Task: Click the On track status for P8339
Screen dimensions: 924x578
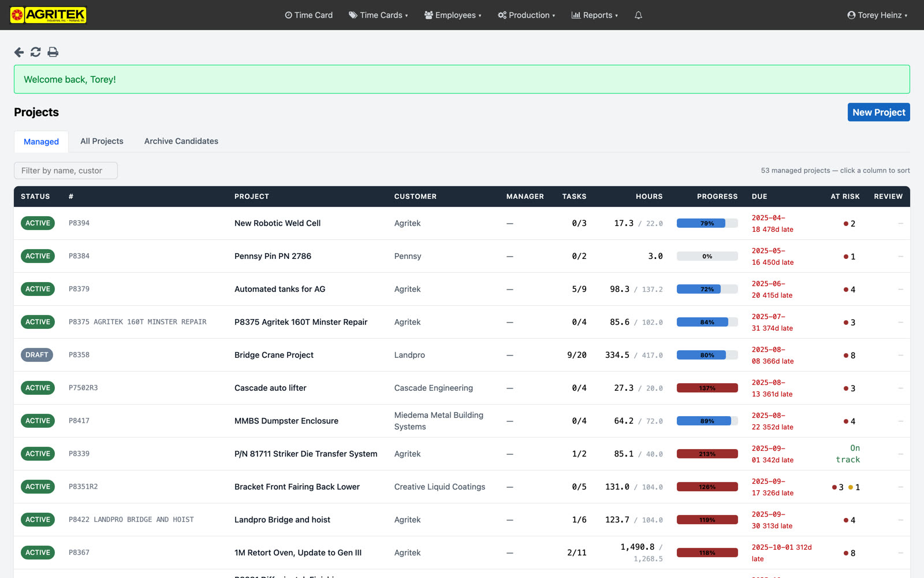Action: (x=848, y=454)
